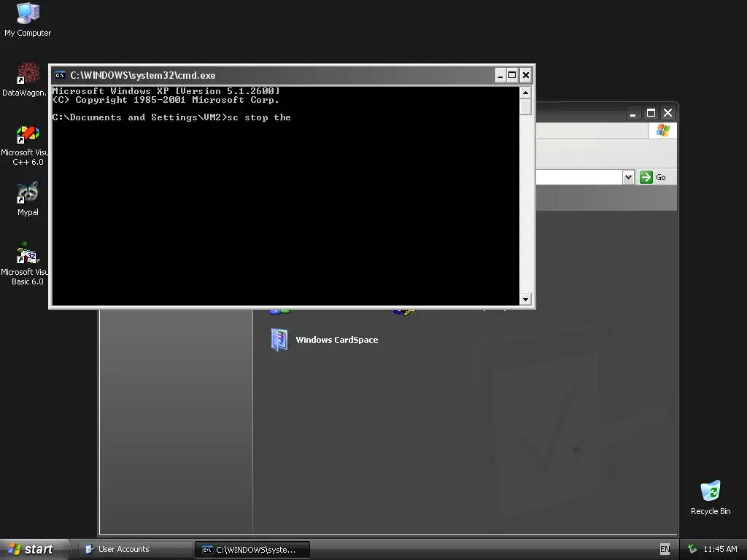The image size is (747, 560).
Task: Click the 'sc stop the' command line text
Action: click(259, 117)
